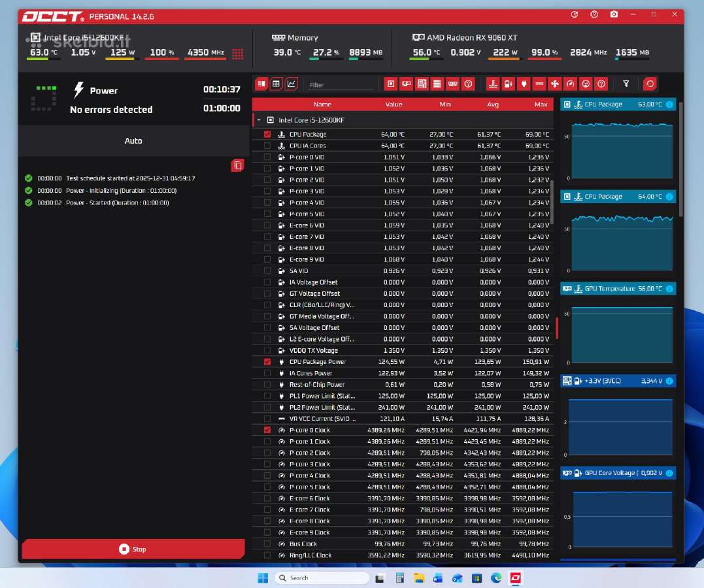Open the funnel filter options icon
704x588 pixels.
626,84
